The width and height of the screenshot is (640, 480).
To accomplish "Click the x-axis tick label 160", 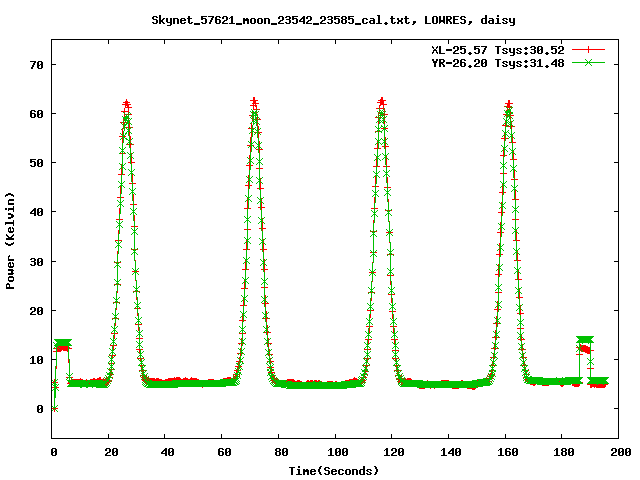I will 508,452.
